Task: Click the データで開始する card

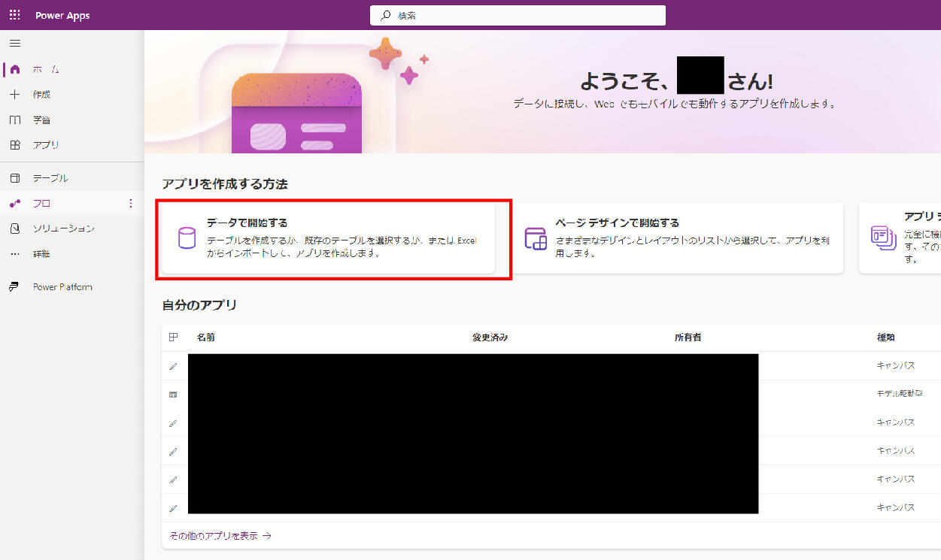Action: pos(329,238)
